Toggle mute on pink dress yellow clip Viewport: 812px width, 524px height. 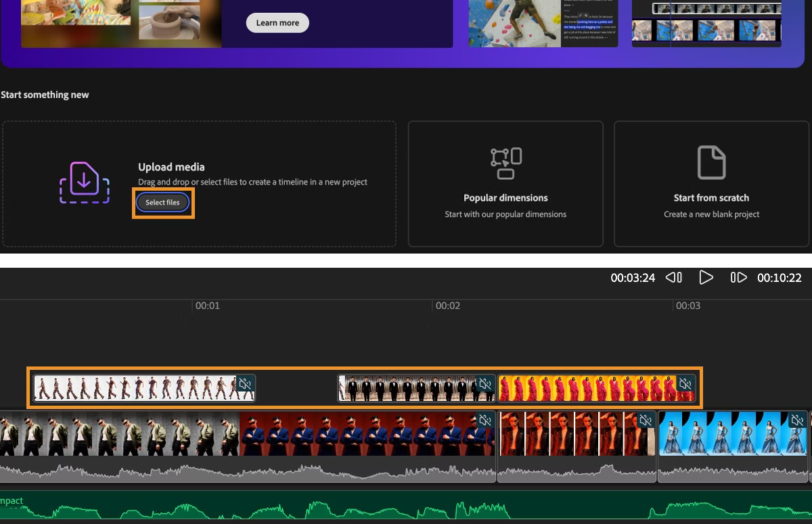pos(685,385)
